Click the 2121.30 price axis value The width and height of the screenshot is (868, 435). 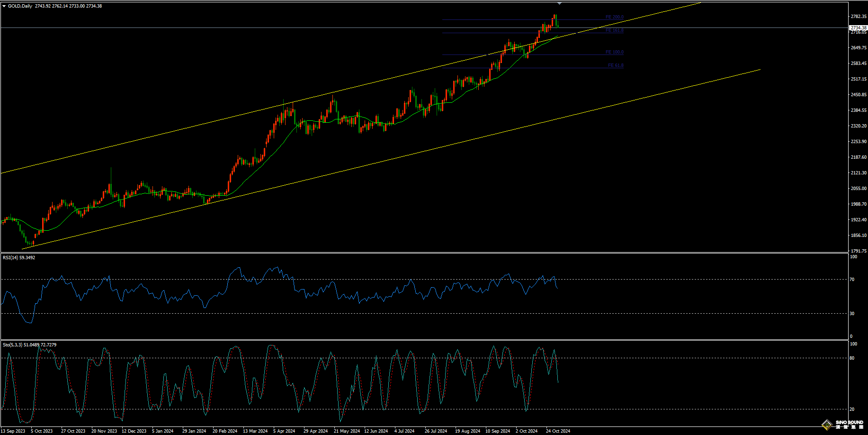pos(859,173)
